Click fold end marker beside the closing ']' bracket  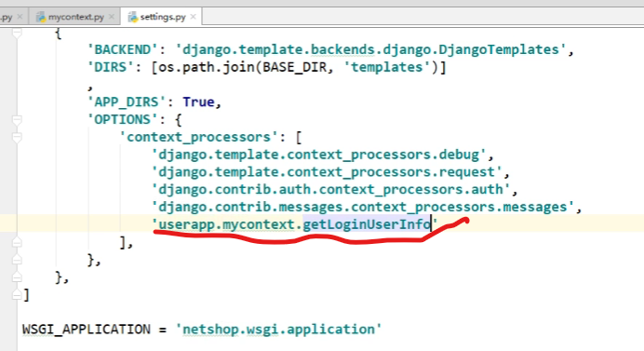(17, 295)
